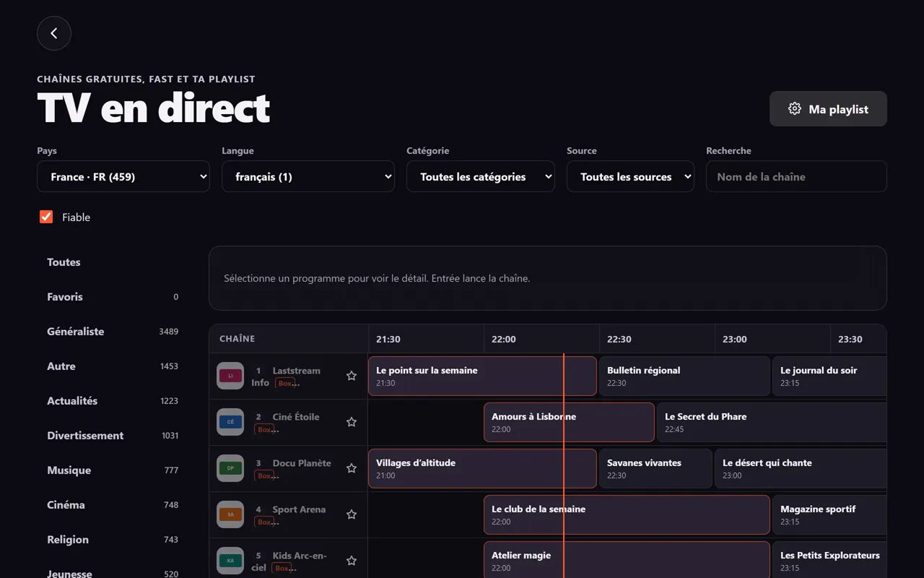The image size is (924, 578).
Task: Select program Magazine sportif
Action: (829, 514)
